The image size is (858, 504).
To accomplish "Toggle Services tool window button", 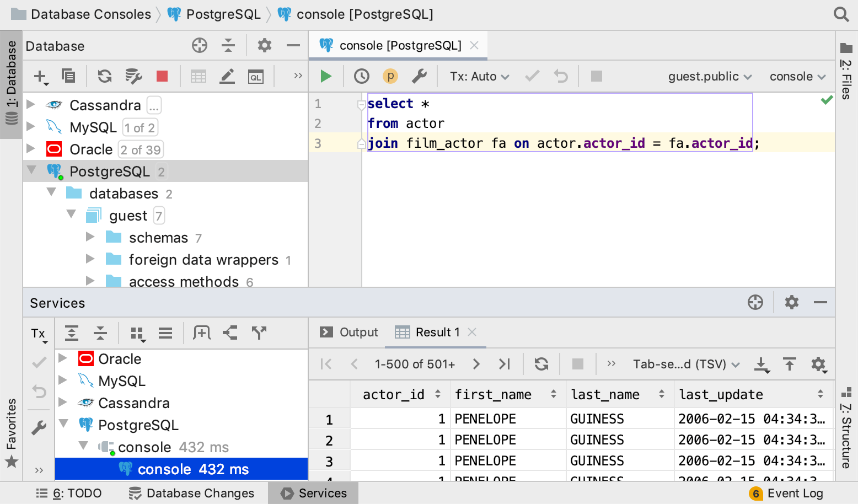I will (313, 493).
